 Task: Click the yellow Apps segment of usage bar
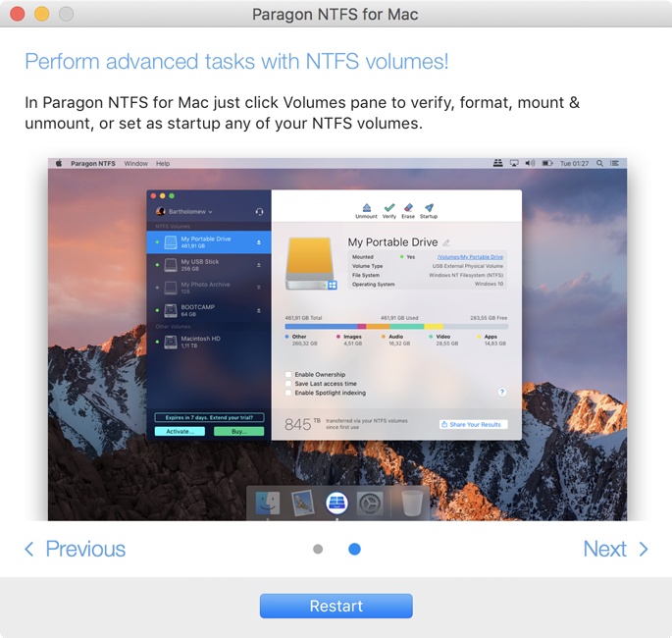(434, 327)
